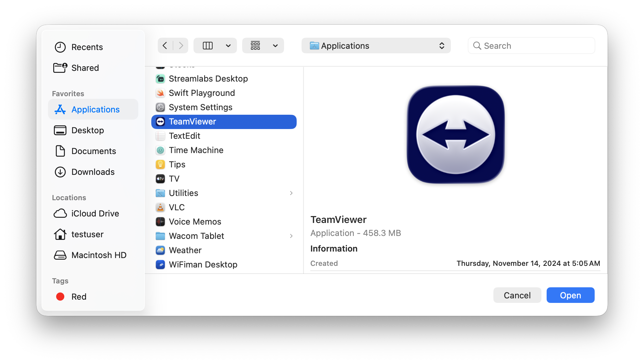Go back using the left arrow button
Viewport: 644px width, 364px height.
[x=165, y=45]
